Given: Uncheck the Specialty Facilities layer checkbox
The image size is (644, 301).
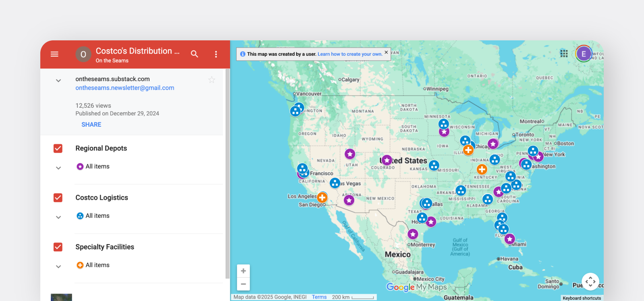Looking at the screenshot, I should click(58, 247).
